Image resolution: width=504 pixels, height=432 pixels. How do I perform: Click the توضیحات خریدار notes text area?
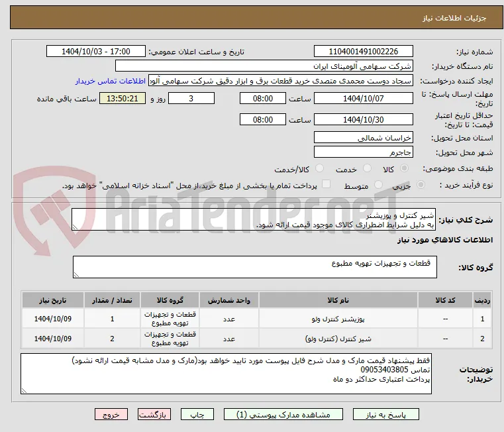coord(226,374)
